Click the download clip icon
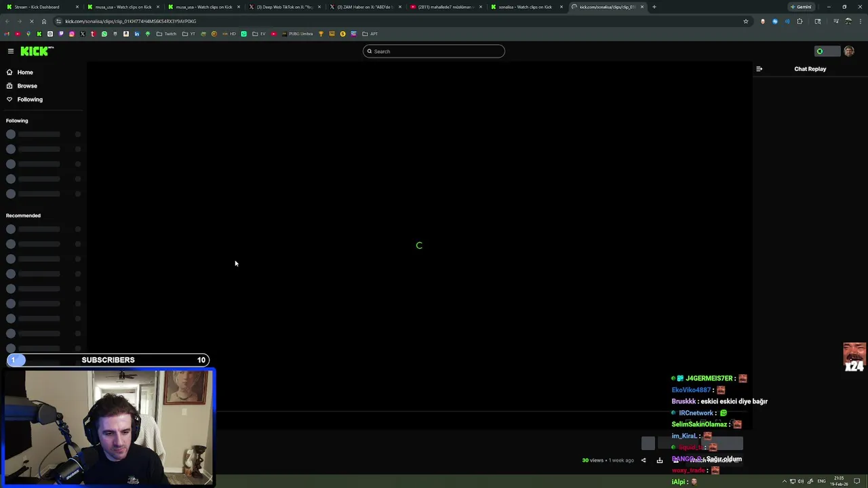Screen dimensions: 868x488 click(x=659, y=460)
